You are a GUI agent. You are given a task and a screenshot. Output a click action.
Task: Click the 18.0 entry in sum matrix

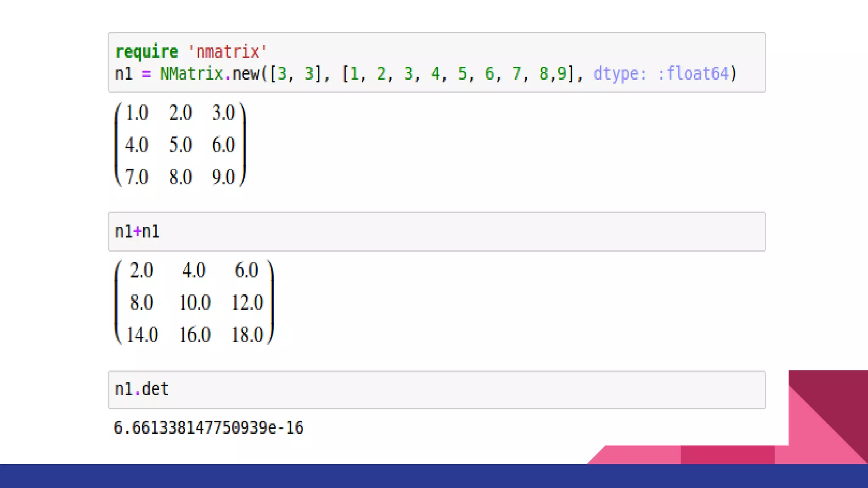point(247,335)
